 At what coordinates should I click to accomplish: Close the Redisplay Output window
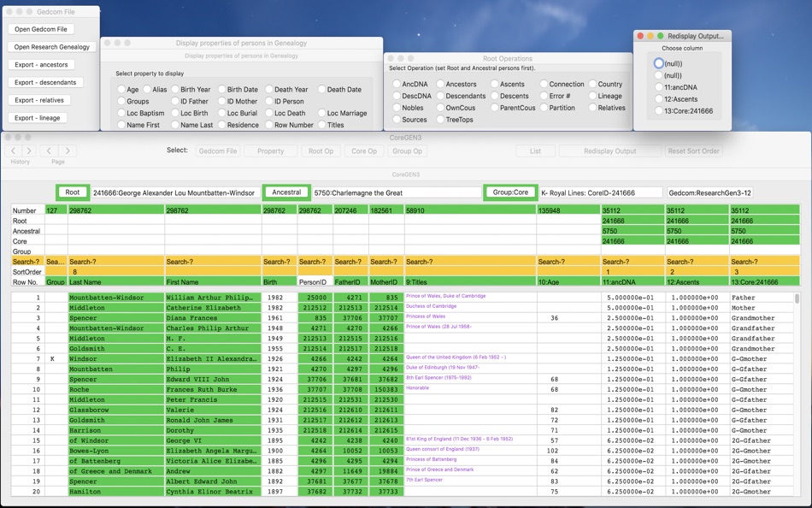[640, 36]
